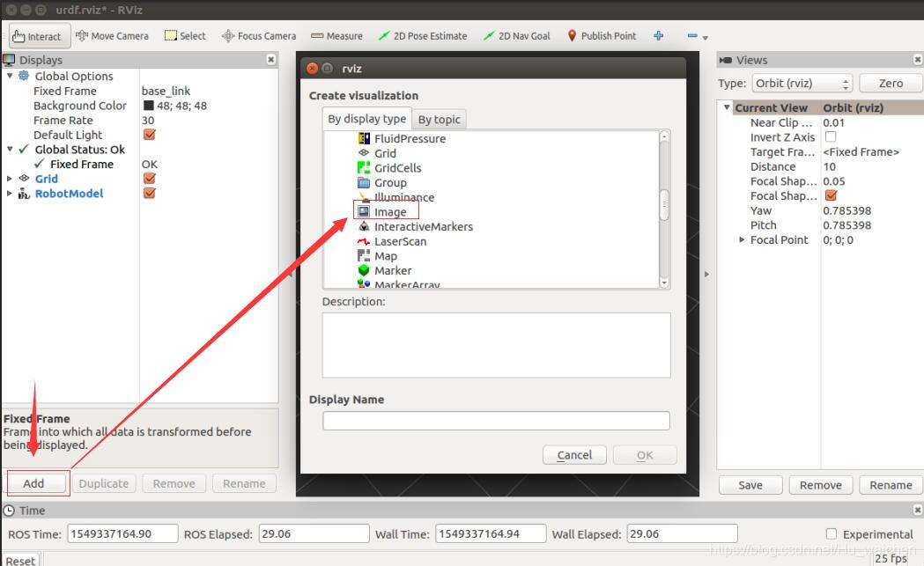Click Remove button in Views panel
Image resolution: width=924 pixels, height=566 pixels.
pos(821,485)
